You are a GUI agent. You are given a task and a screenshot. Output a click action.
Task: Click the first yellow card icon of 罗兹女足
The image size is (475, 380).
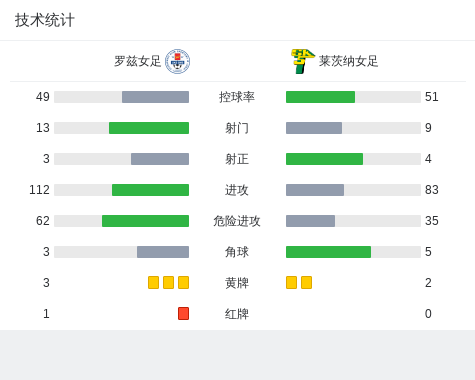tap(153, 283)
